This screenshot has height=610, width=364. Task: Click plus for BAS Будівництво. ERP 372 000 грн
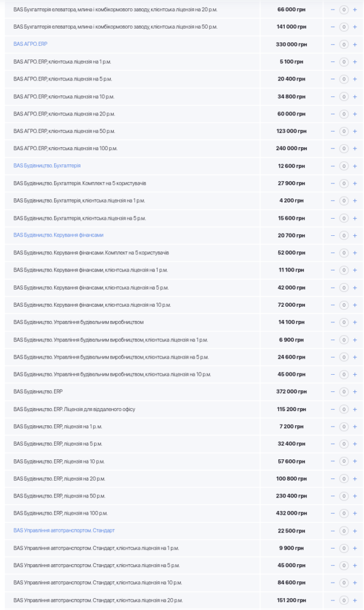(355, 392)
